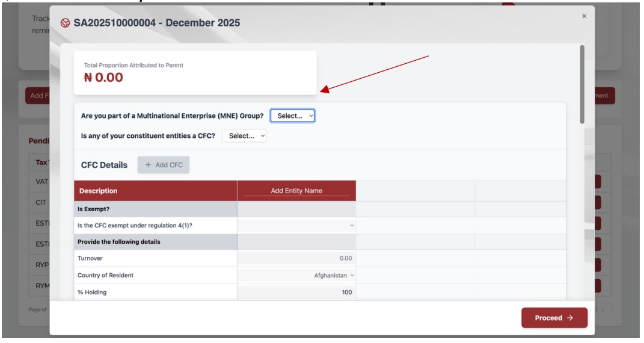Click the Add CFC button

[x=164, y=165]
